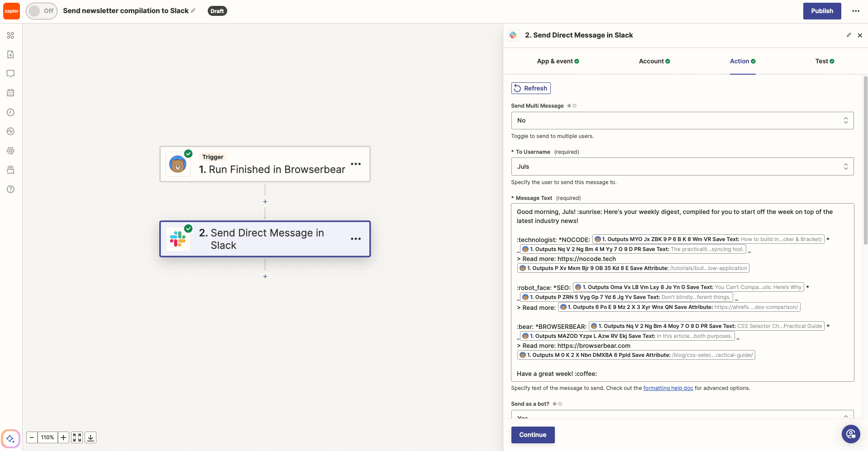Select the second Send Multi Message radio button

574,105
